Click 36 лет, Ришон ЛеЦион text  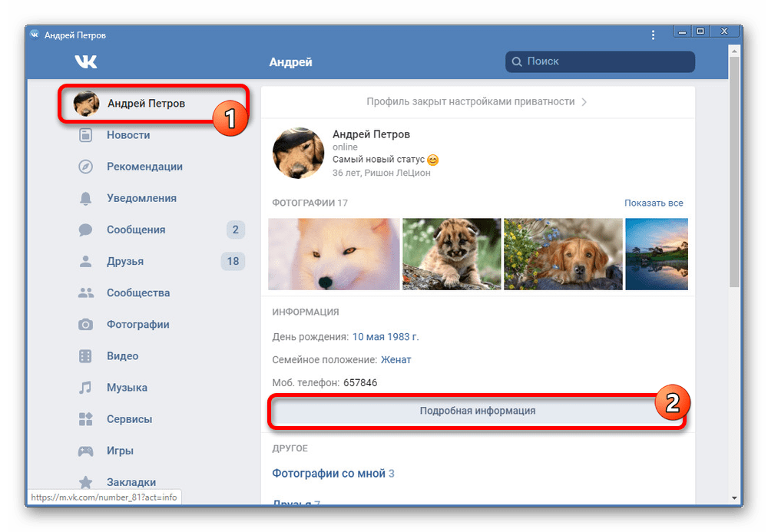382,173
